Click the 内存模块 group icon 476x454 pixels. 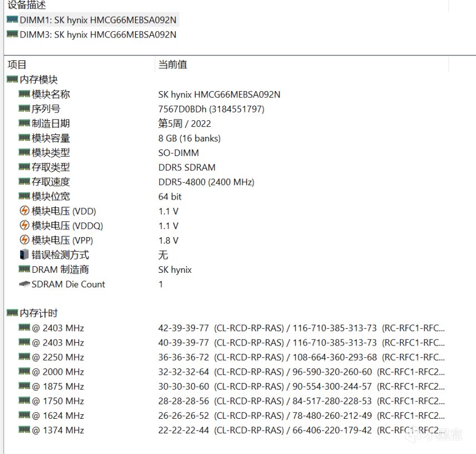pos(12,79)
